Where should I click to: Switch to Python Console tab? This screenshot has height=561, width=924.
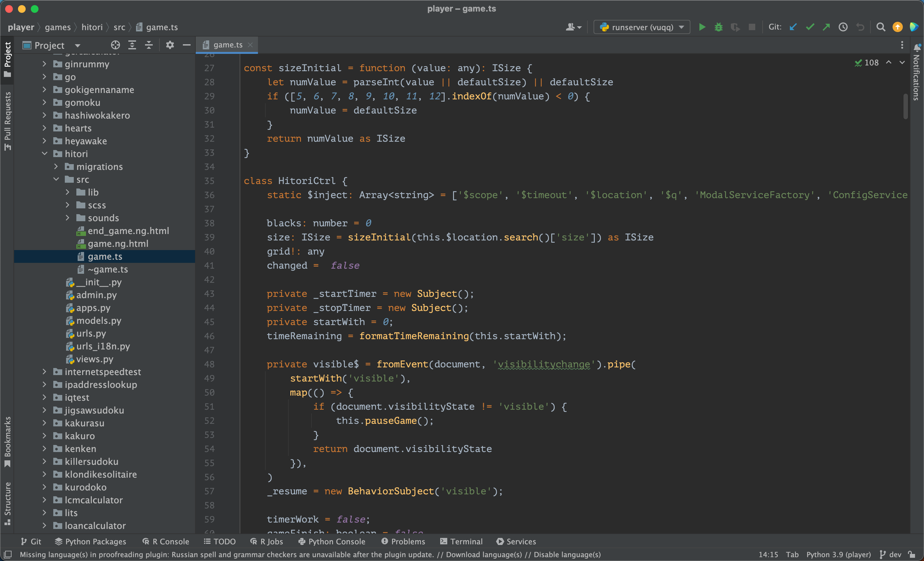pos(331,541)
